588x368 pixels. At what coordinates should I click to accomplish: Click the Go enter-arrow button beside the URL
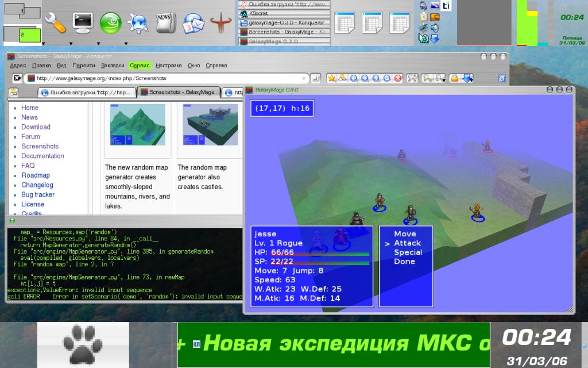click(316, 78)
